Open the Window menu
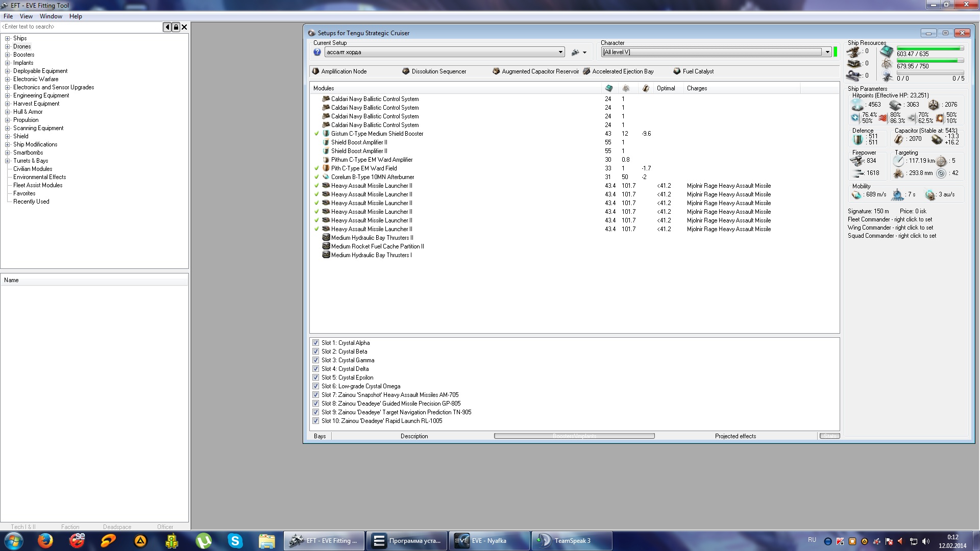This screenshot has width=980, height=551. [51, 16]
